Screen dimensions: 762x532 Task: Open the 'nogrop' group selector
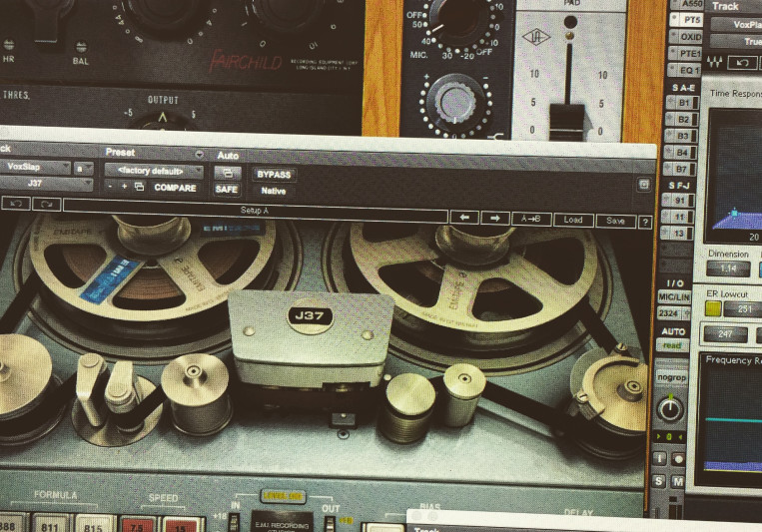coord(671,377)
